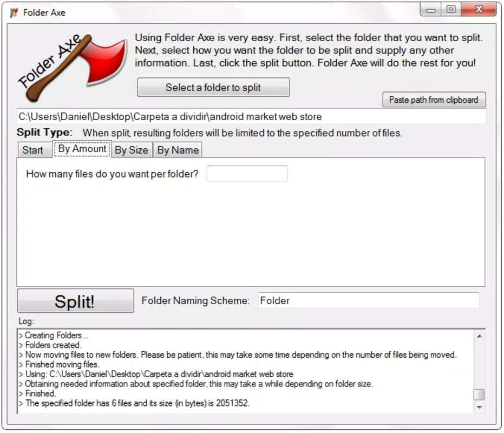Click 'How many files do you want per folder?' text
The width and height of the screenshot is (504, 433).
click(x=112, y=174)
